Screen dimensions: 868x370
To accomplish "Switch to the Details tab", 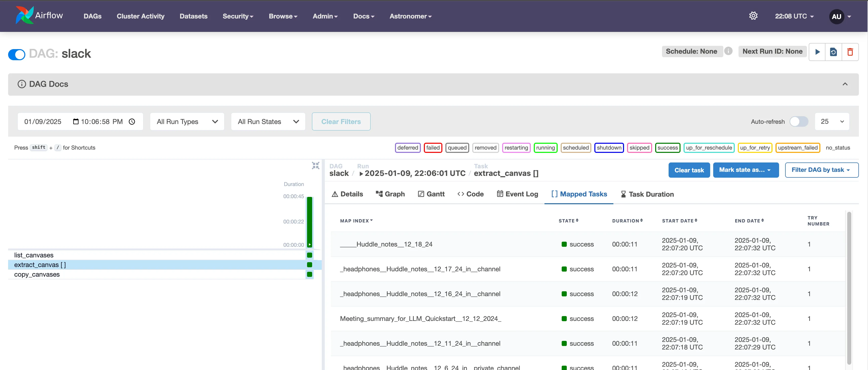I will (x=347, y=194).
